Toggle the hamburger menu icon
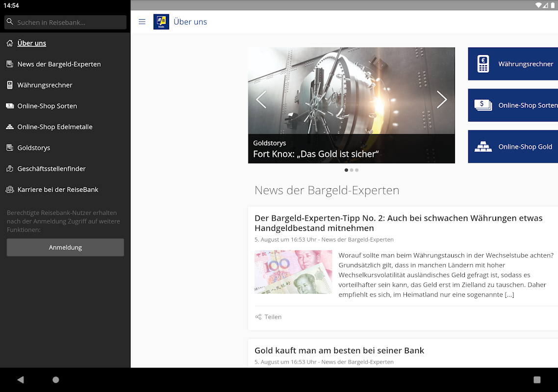Image resolution: width=558 pixels, height=392 pixels. pos(142,22)
